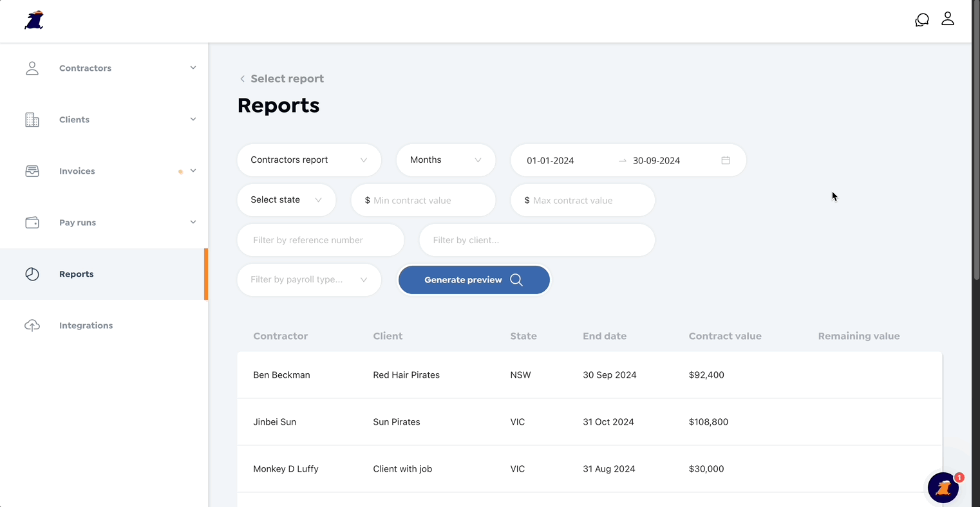Click the NSW state cell
Image resolution: width=980 pixels, height=507 pixels.
click(x=520, y=375)
